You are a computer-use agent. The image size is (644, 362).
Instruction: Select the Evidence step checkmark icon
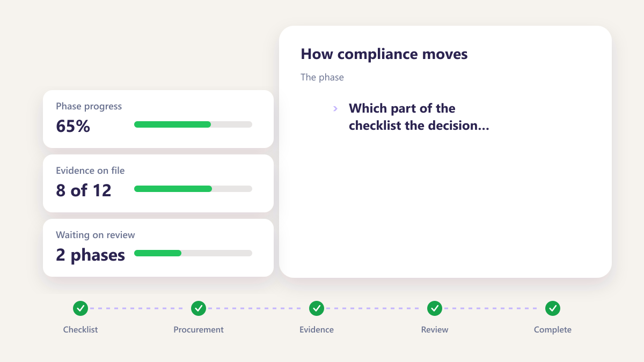tap(317, 308)
